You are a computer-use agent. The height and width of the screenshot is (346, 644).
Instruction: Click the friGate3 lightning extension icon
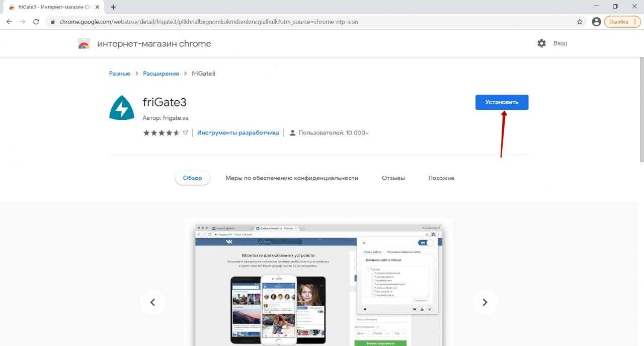[x=122, y=108]
